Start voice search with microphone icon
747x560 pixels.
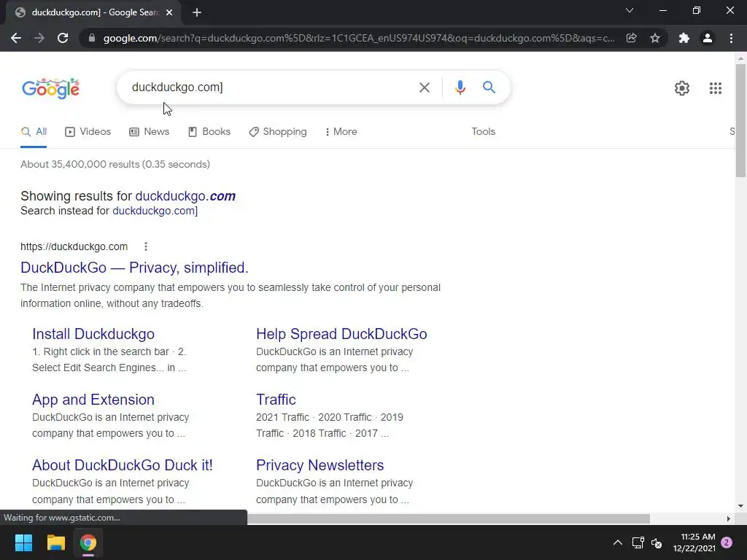point(460,87)
